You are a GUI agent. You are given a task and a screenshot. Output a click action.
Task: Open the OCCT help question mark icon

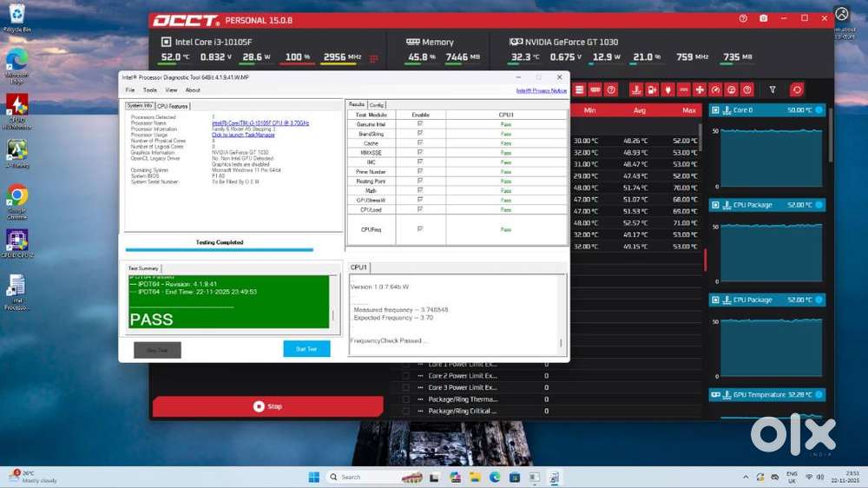[x=743, y=18]
